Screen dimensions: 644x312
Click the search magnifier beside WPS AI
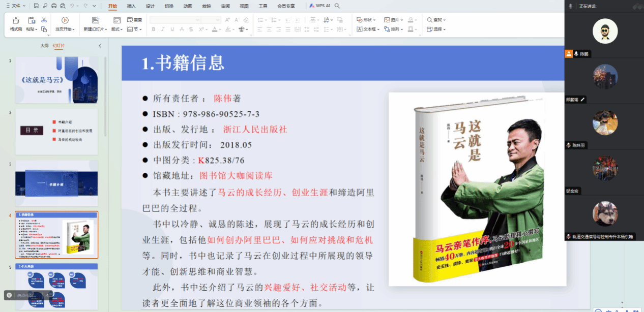point(337,6)
